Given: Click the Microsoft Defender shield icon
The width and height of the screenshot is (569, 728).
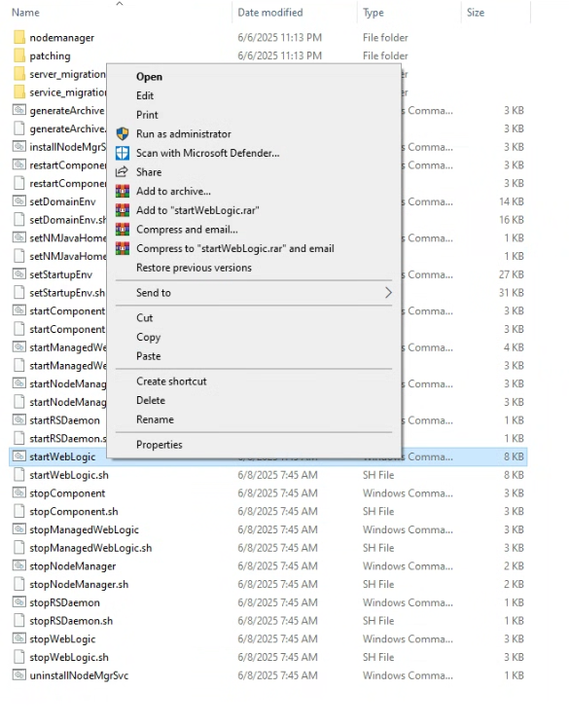Looking at the screenshot, I should (x=122, y=153).
